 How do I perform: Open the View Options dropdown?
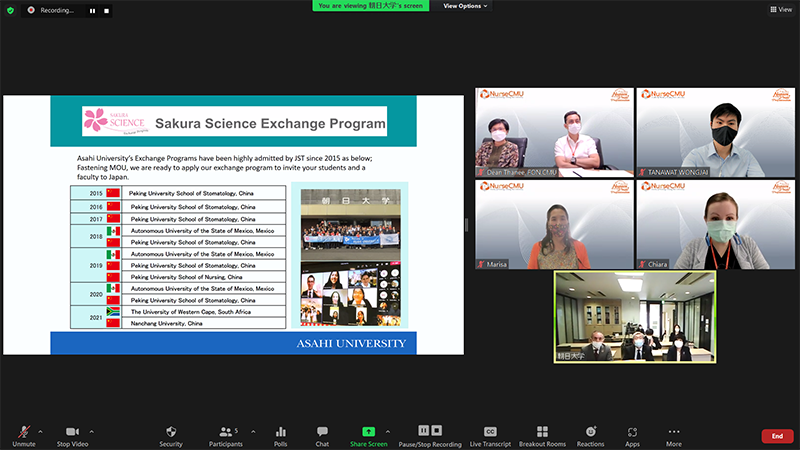click(465, 6)
